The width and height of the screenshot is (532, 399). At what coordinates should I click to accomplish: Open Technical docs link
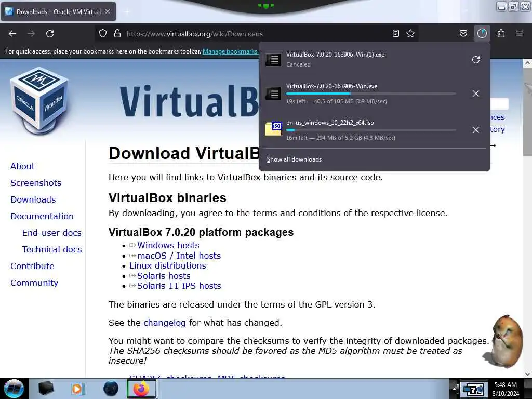point(52,249)
